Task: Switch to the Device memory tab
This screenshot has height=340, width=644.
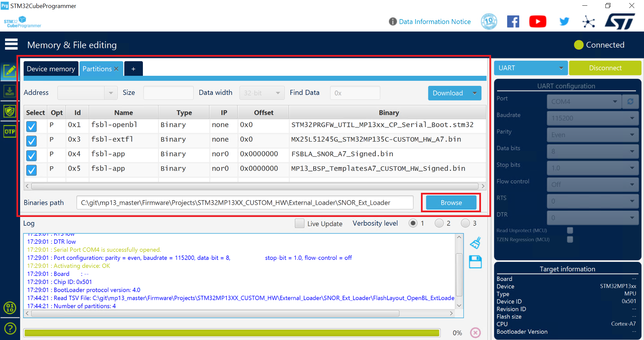Action: pos(51,69)
